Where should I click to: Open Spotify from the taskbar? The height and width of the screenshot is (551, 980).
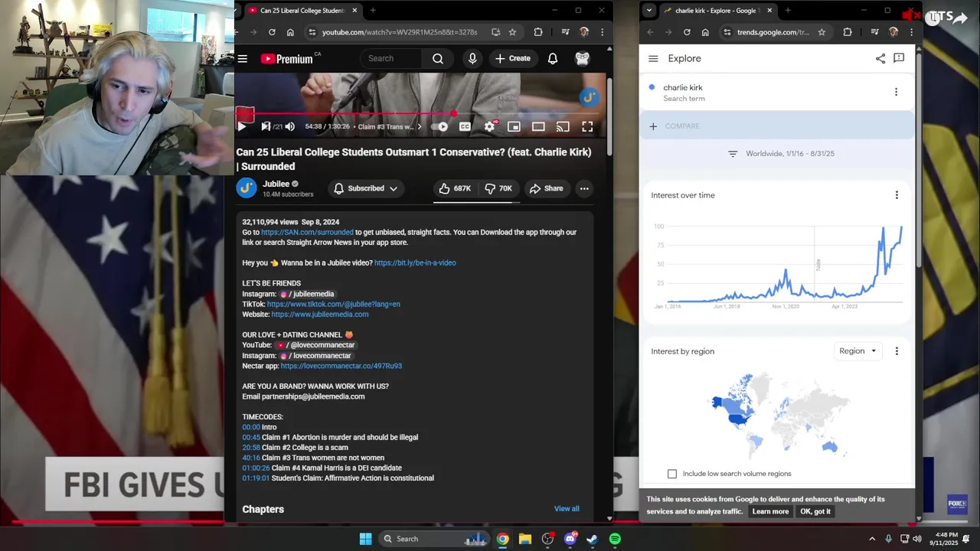pos(615,539)
